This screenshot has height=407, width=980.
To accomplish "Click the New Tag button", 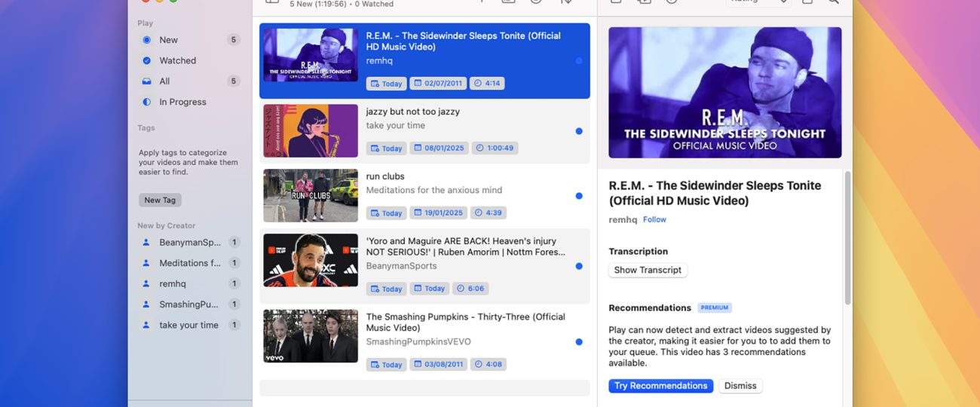I will click(x=160, y=200).
